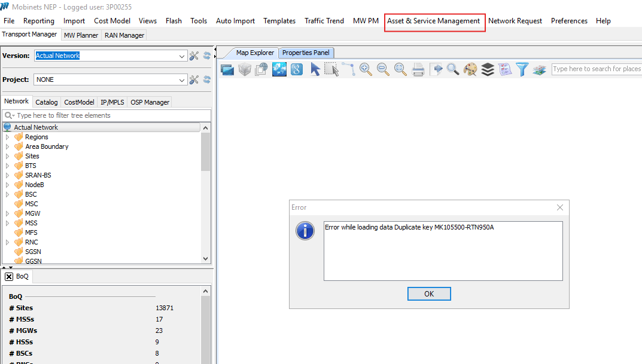Image resolution: width=642 pixels, height=364 pixels.
Task: Click the tools icon next to Version
Action: click(x=194, y=56)
